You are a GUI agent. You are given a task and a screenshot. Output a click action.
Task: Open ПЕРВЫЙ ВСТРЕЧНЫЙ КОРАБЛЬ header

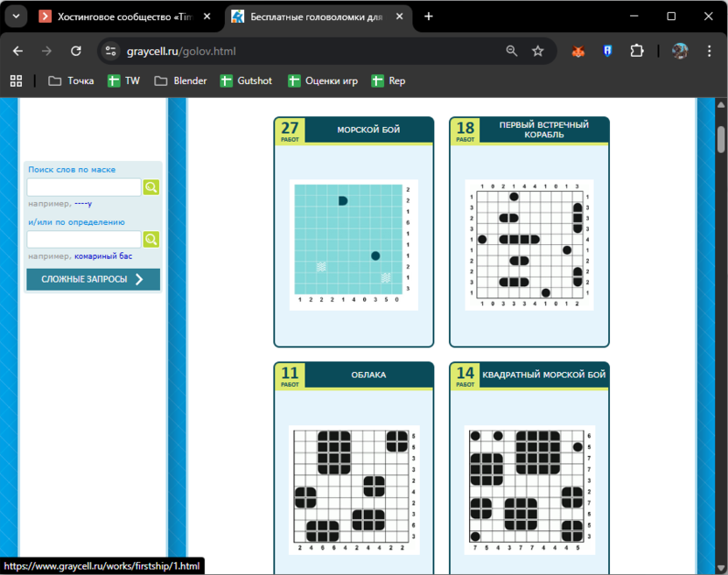[543, 130]
